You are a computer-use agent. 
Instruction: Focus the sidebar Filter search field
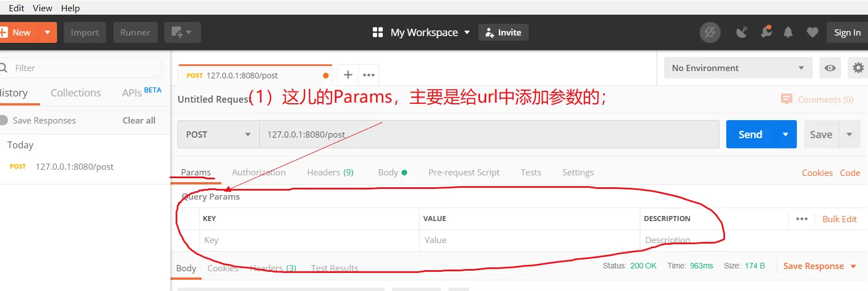click(81, 68)
